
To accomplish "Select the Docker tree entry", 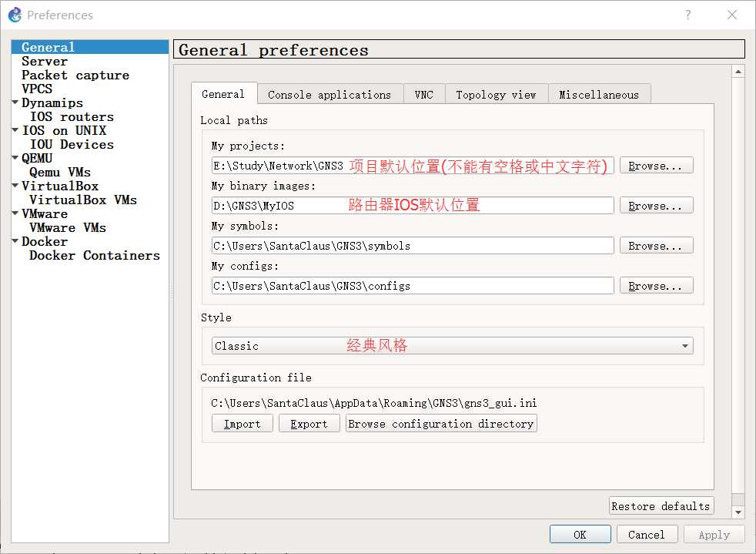I will tap(45, 241).
